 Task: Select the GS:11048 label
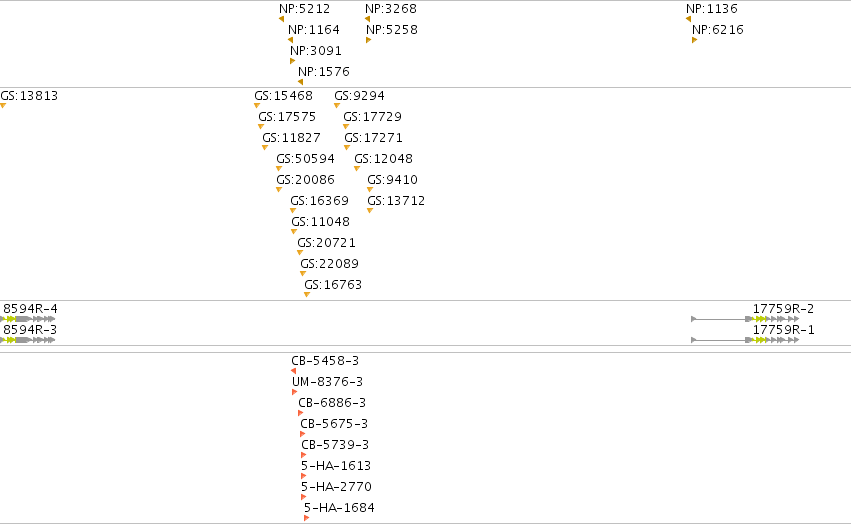pos(321,222)
